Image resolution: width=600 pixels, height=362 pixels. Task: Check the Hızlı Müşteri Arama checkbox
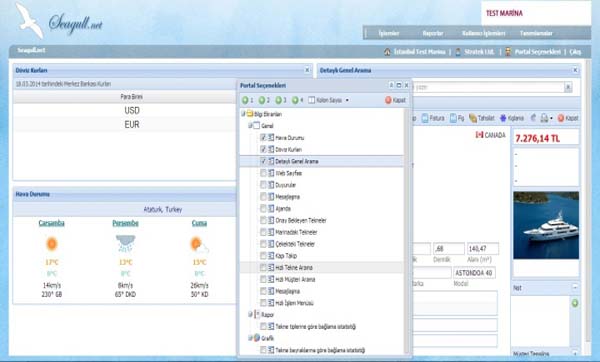tap(263, 279)
